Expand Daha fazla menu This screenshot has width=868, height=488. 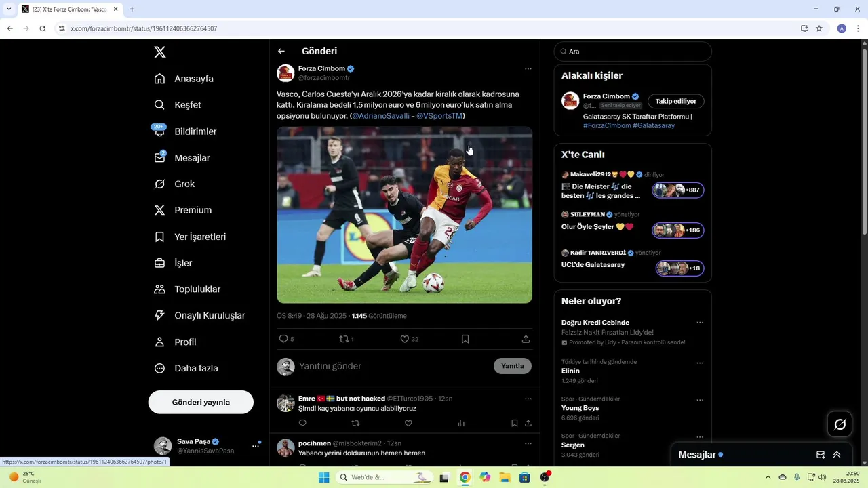(x=186, y=369)
